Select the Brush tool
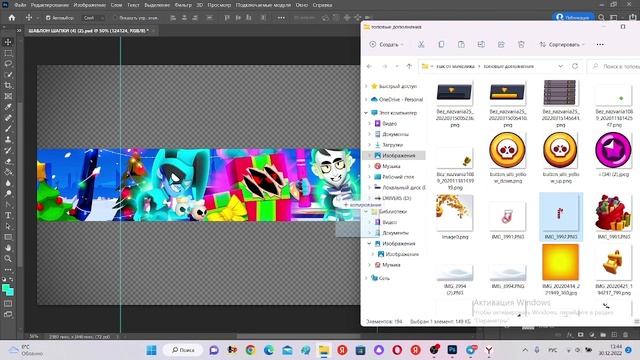Image resolution: width=640 pixels, height=360 pixels. click(x=8, y=129)
